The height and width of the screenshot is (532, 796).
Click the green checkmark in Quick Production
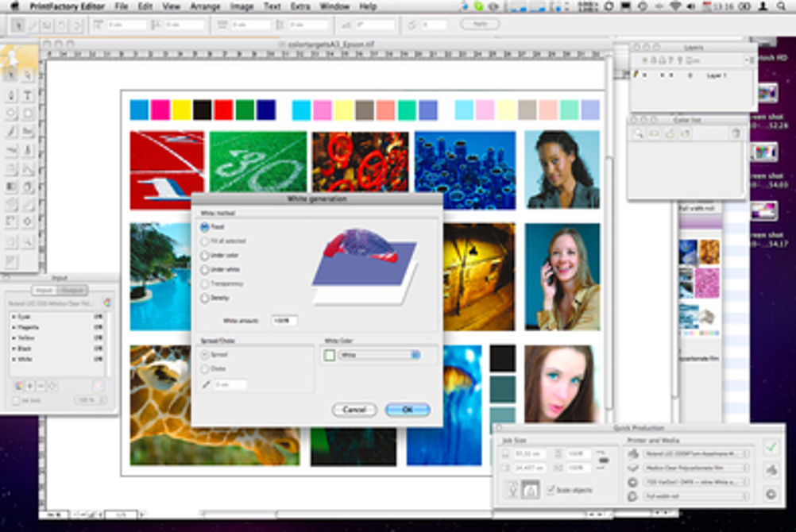771,447
